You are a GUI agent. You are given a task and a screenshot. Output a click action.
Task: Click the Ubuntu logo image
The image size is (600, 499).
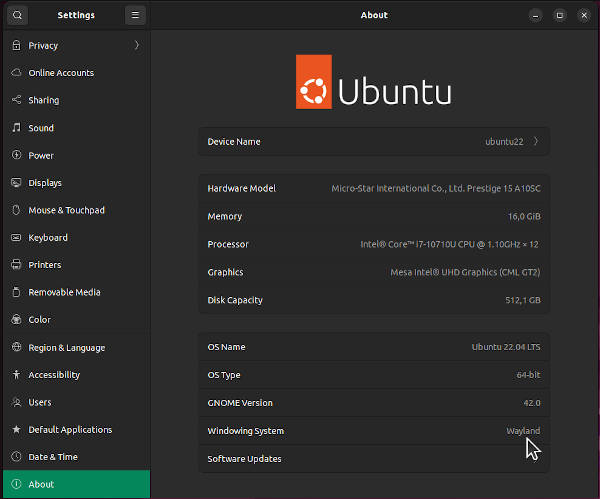tap(373, 82)
